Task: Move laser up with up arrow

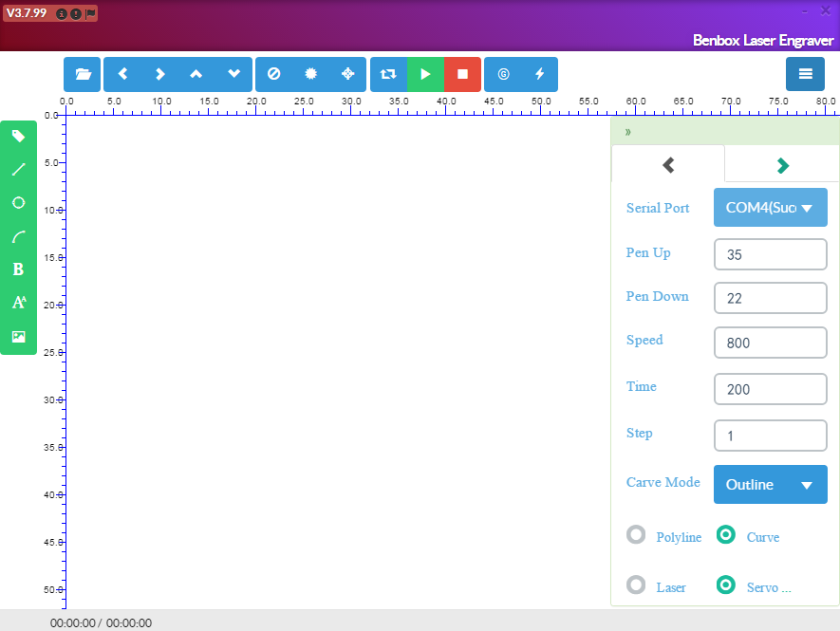Action: tap(196, 74)
